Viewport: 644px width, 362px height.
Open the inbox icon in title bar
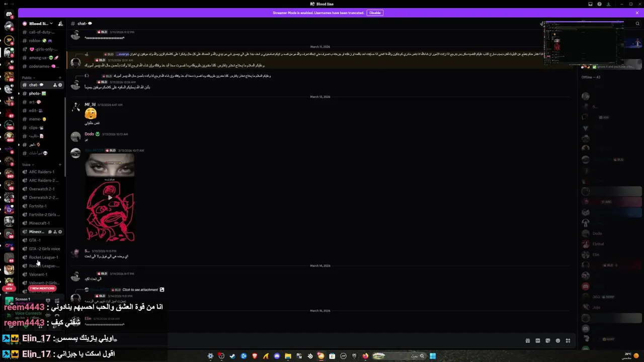[590, 4]
